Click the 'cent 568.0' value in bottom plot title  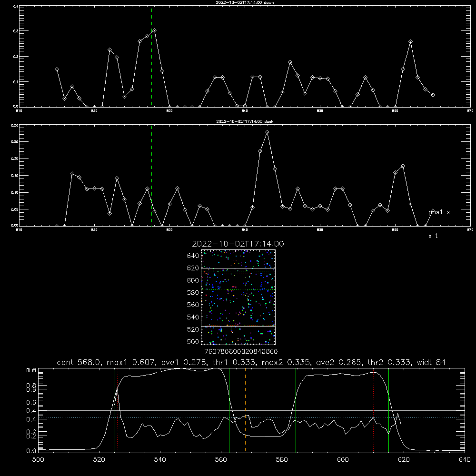point(79,362)
